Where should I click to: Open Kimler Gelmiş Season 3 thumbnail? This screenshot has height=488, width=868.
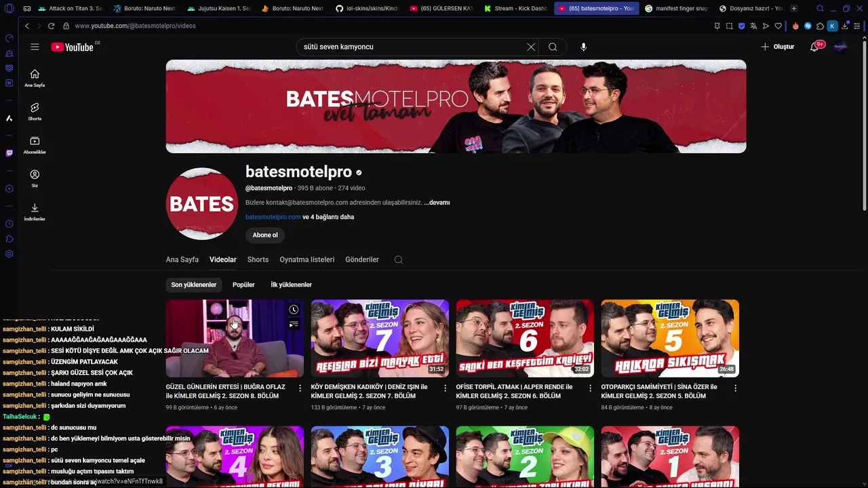(380, 456)
